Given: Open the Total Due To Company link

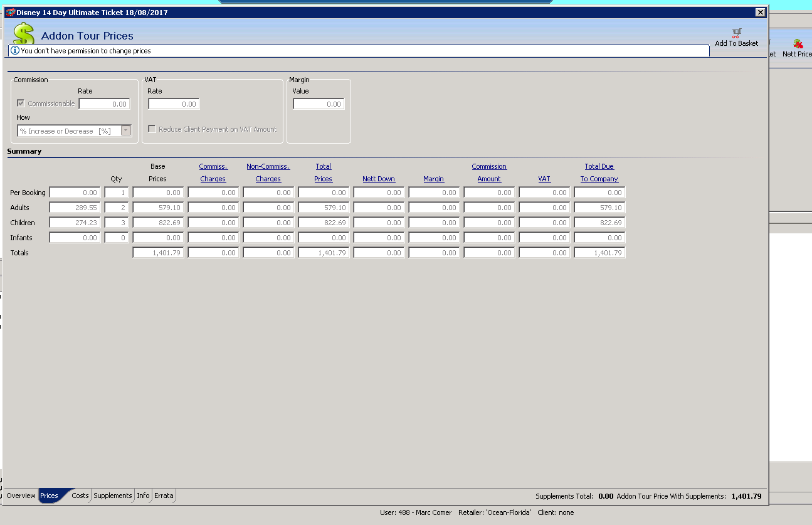Looking at the screenshot, I should 599,172.
